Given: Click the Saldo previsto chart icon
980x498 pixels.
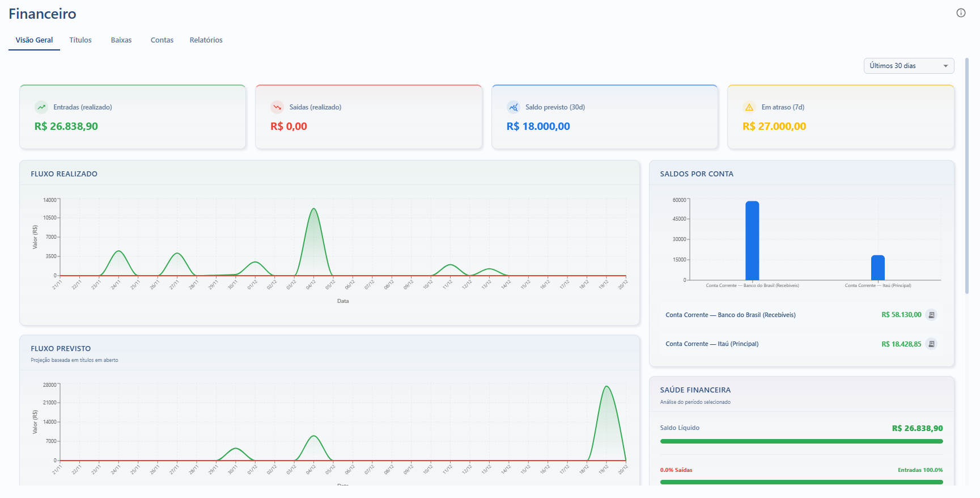Looking at the screenshot, I should tap(513, 107).
